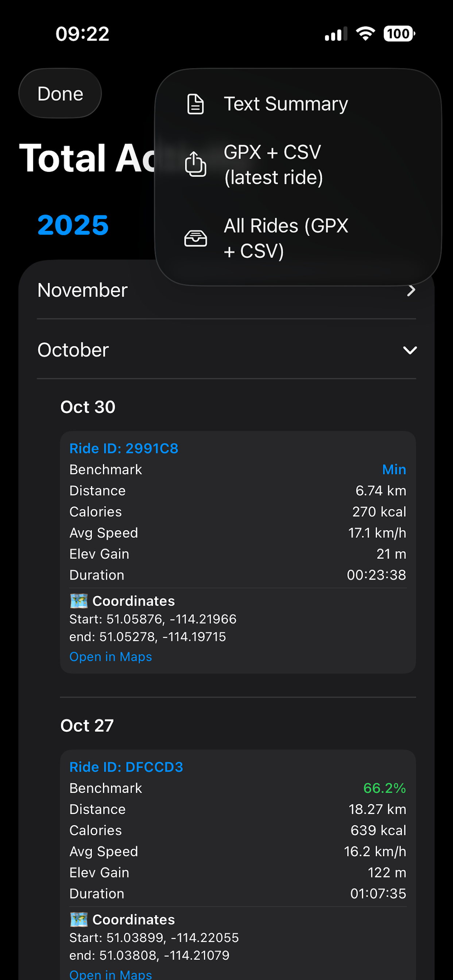The image size is (453, 980).
Task: Tap the map icon beside Oct 30 Coordinates
Action: pos(79,601)
